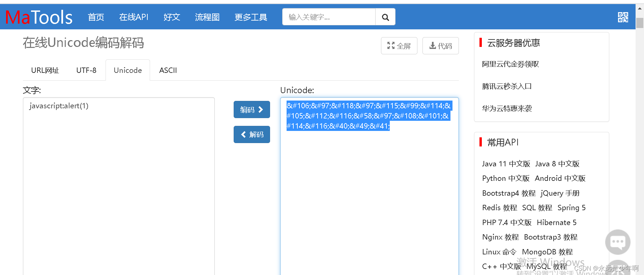Focus the keyword search input
This screenshot has width=644, height=275.
(x=329, y=17)
